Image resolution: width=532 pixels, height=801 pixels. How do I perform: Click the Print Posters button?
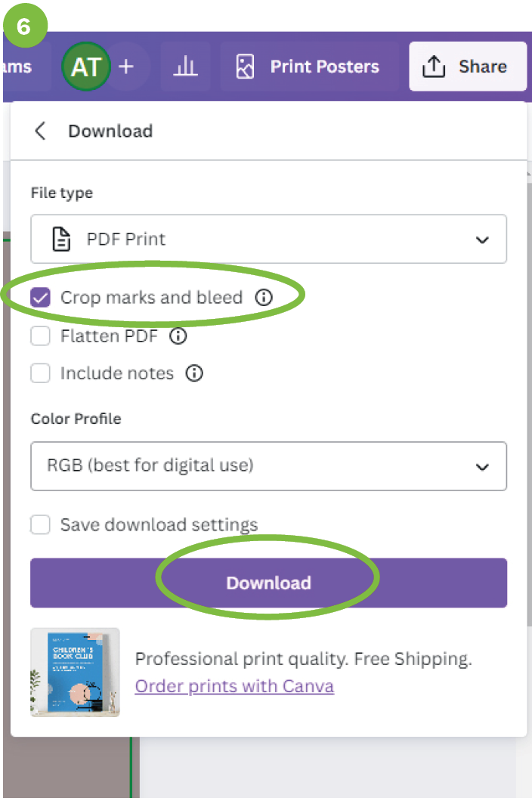pyautogui.click(x=309, y=67)
